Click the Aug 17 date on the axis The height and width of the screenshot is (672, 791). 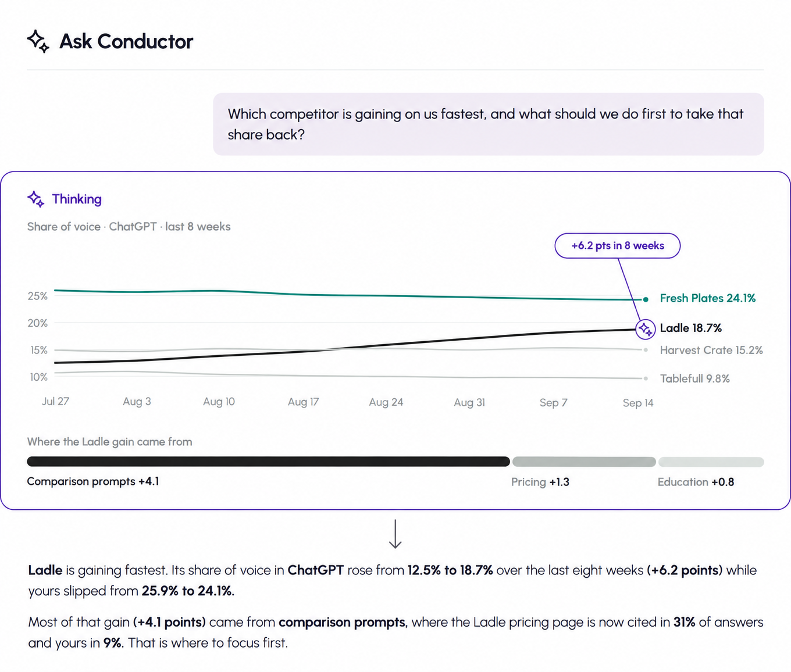(303, 402)
